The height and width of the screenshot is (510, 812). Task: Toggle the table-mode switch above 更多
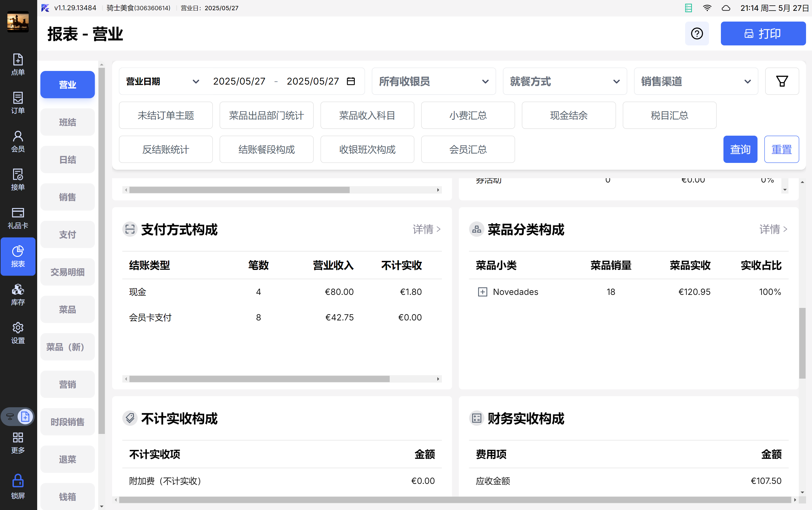point(18,417)
